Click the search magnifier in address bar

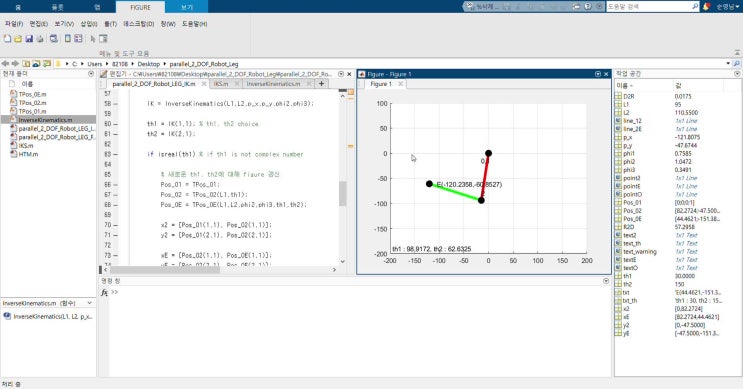[x=737, y=63]
